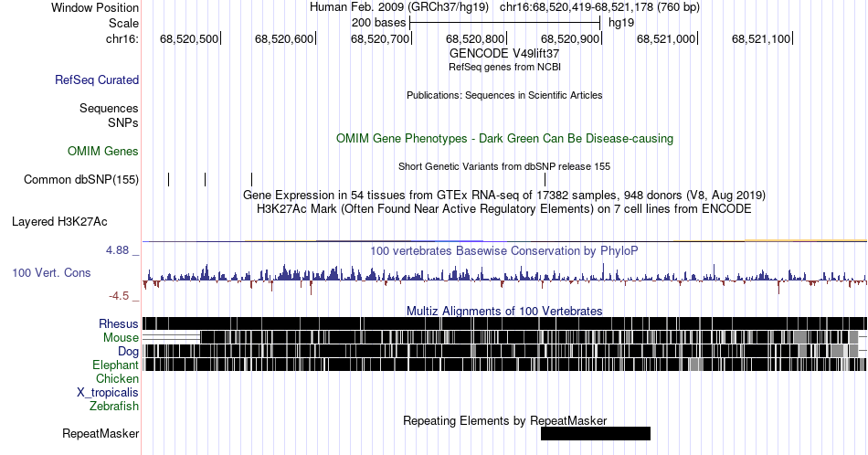Select the Rhesus alignment row label
This screenshot has height=455, width=868.
pyautogui.click(x=119, y=323)
